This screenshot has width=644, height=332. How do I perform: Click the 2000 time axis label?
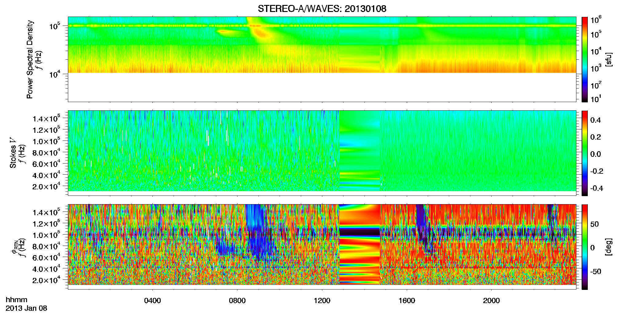click(x=491, y=301)
